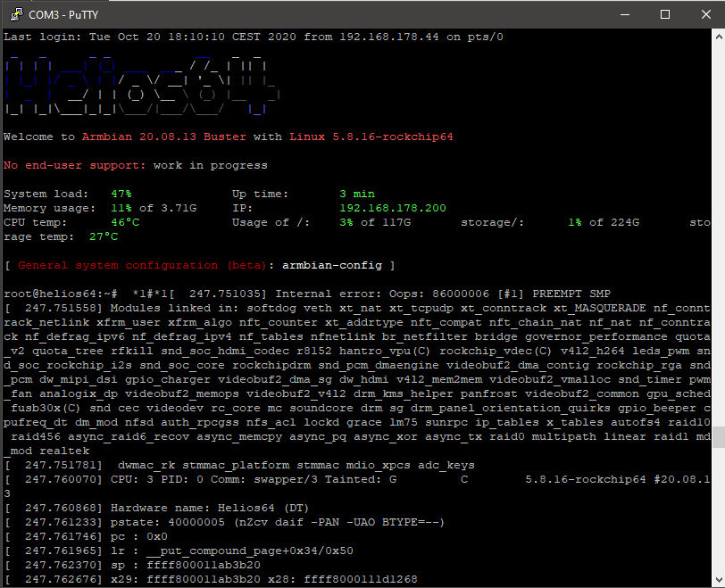The image size is (725, 588).
Task: Click the "Memory usage:" label
Action: [x=49, y=208]
